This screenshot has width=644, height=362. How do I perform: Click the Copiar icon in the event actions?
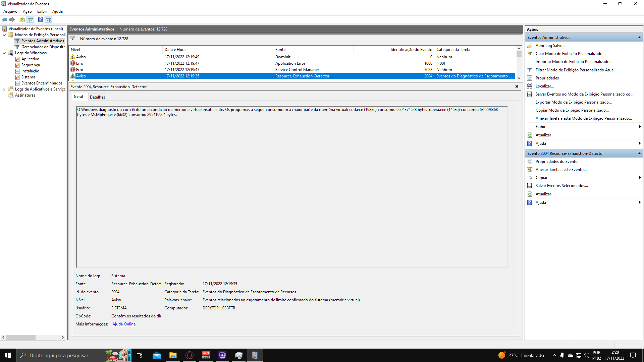pos(530,178)
